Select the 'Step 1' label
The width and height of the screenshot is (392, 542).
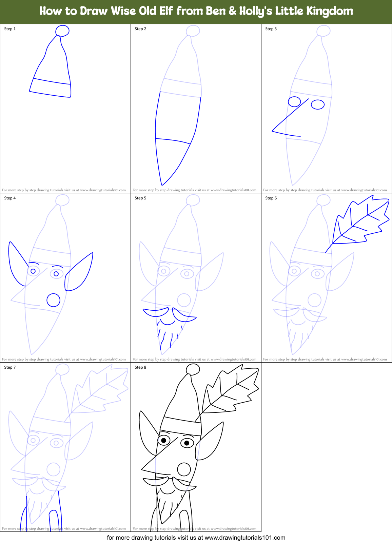click(10, 29)
